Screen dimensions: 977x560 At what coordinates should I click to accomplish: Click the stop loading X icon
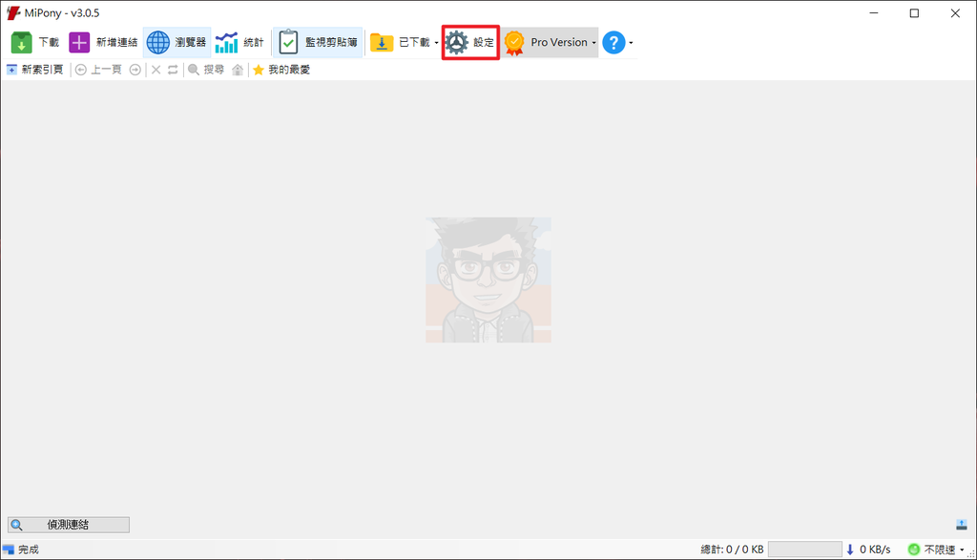[156, 70]
